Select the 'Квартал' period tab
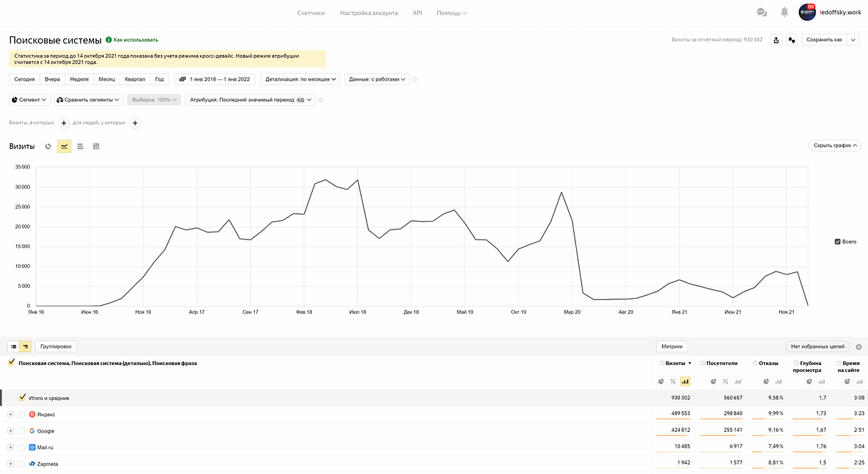 135,79
